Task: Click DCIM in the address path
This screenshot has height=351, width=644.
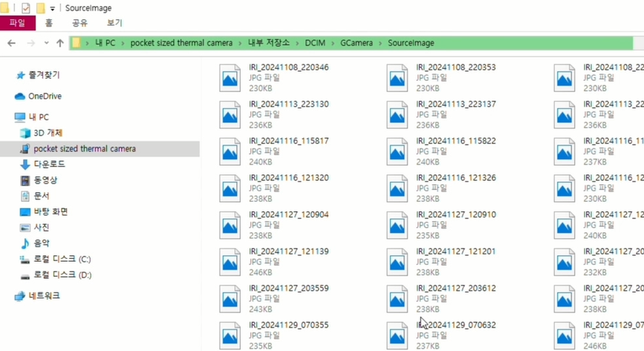Action: pos(315,43)
